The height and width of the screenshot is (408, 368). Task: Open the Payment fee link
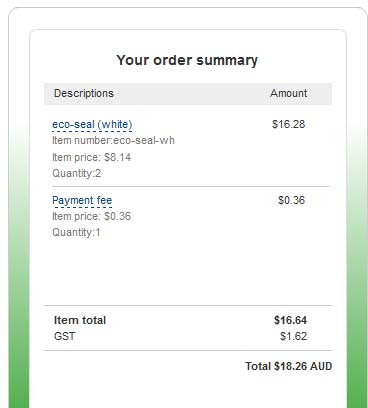coord(82,200)
